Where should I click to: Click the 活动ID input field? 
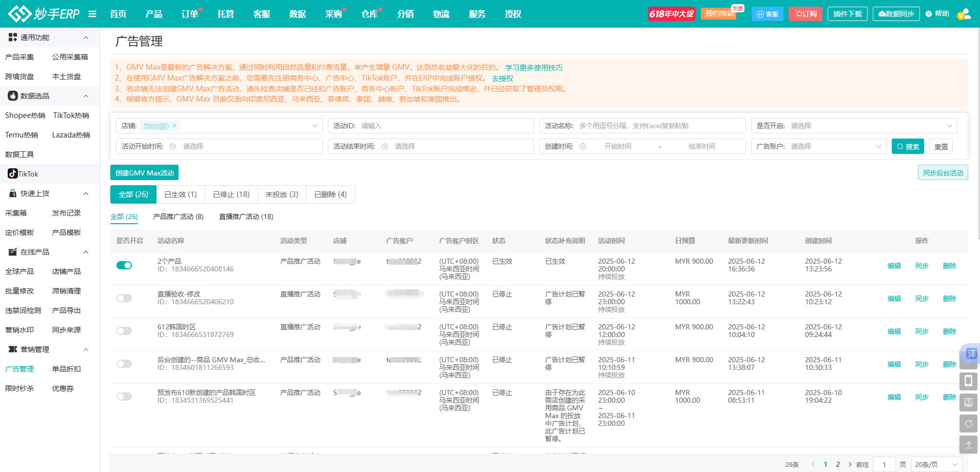(444, 126)
